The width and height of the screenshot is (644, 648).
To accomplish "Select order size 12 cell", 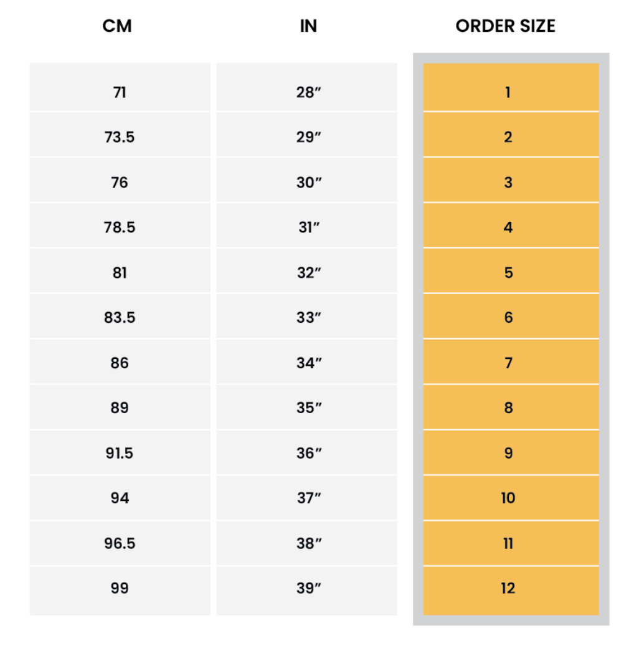I will click(508, 588).
